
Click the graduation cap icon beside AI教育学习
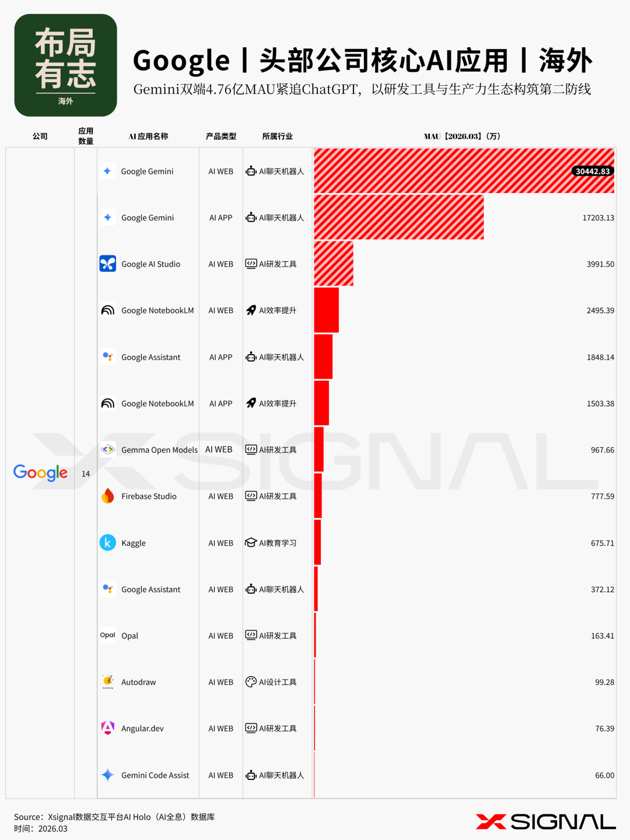251,542
